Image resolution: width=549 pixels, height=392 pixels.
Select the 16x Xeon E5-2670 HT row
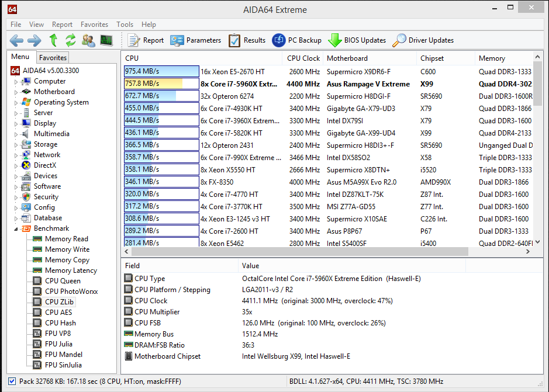pyautogui.click(x=328, y=72)
